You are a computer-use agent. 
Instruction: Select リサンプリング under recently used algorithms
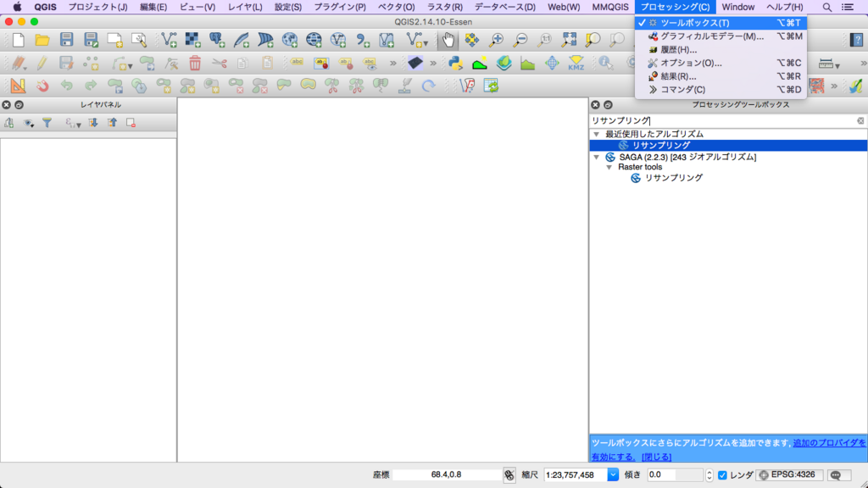[x=661, y=145]
